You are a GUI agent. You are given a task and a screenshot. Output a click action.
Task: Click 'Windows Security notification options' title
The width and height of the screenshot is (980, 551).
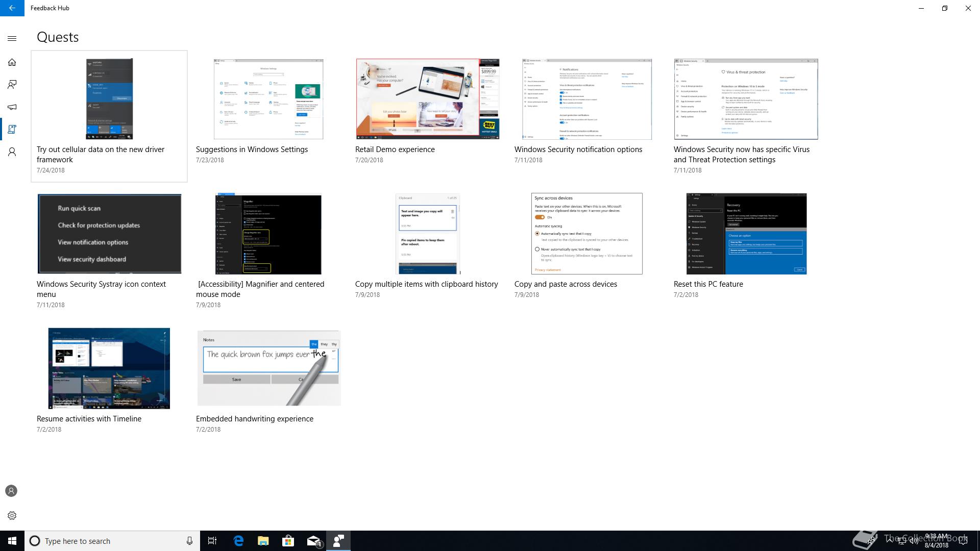click(578, 149)
